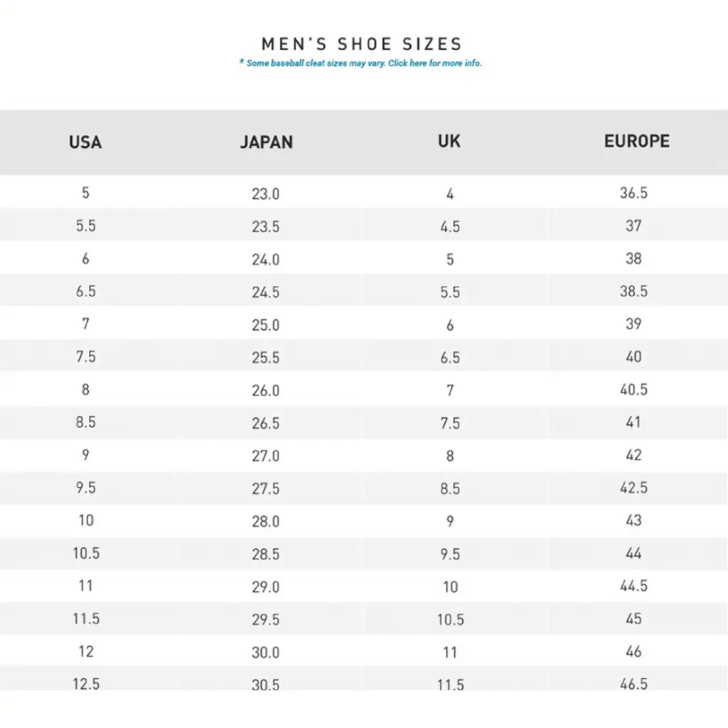Screen dimensions: 728x728
Task: Click Japan size 26.0 value
Action: (266, 390)
